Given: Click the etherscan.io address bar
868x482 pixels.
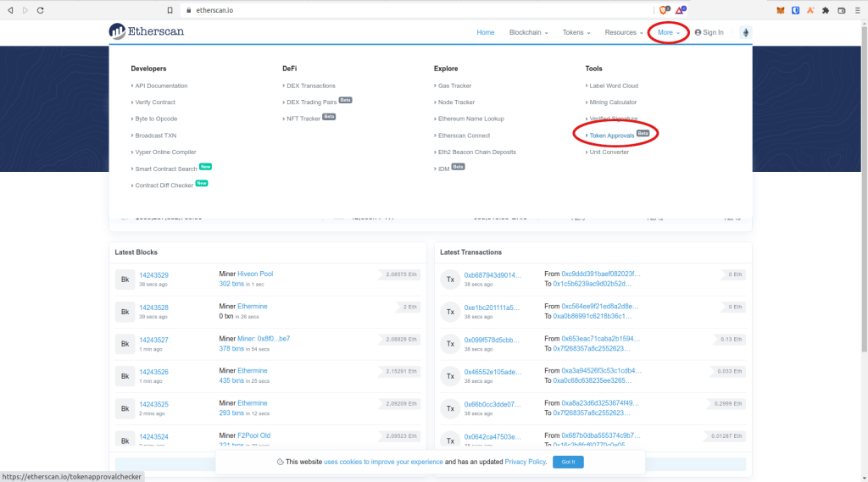Looking at the screenshot, I should pos(415,10).
